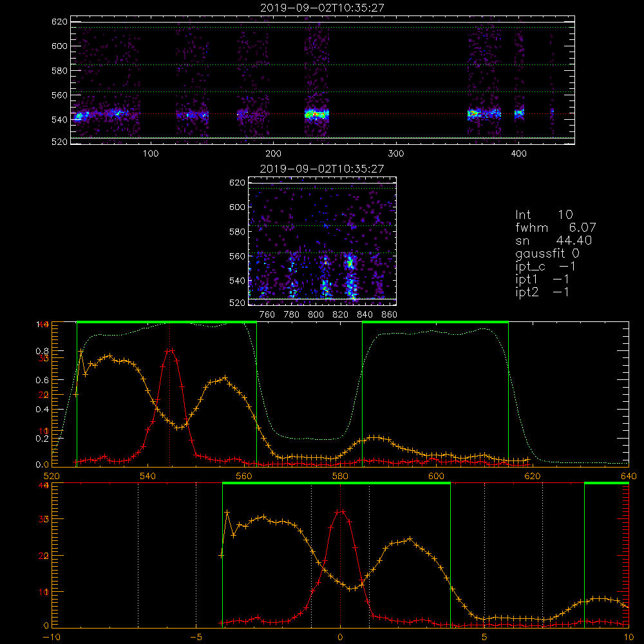This screenshot has width=644, height=644.
Task: Click the 0.2 y-axis label of profile plot
Action: pyautogui.click(x=43, y=438)
